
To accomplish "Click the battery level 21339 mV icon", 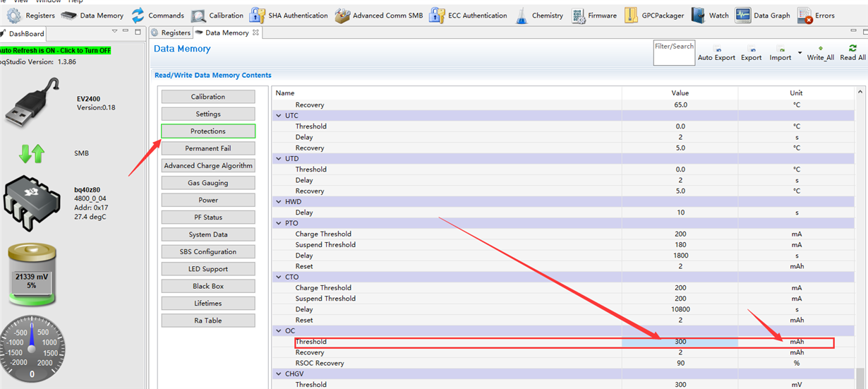I will tap(31, 273).
